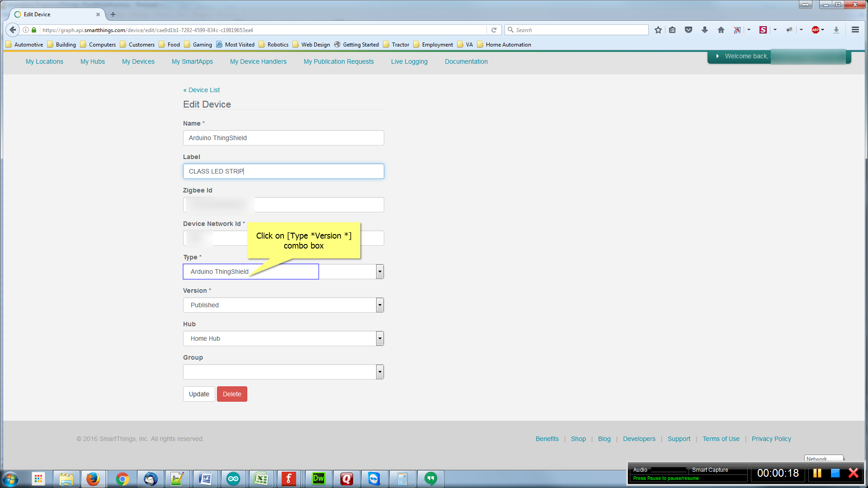The image size is (868, 488).
Task: Go back to the Device List link
Action: (202, 90)
